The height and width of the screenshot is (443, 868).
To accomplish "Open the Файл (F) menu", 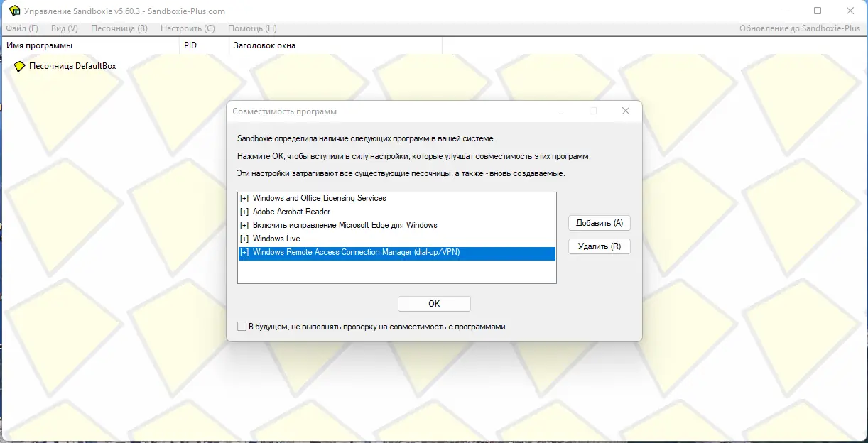I will click(x=22, y=28).
